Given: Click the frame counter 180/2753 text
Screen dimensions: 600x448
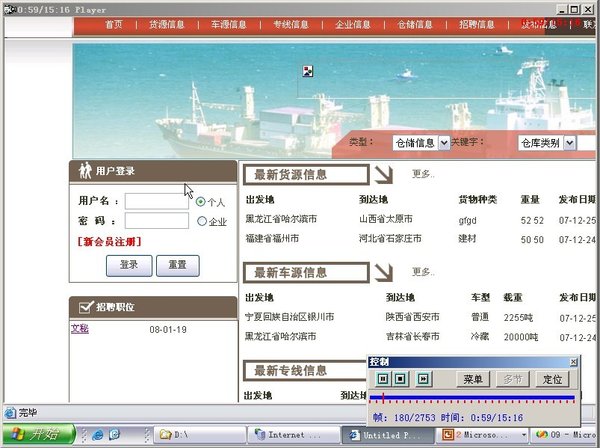Looking at the screenshot, I should [x=414, y=417].
